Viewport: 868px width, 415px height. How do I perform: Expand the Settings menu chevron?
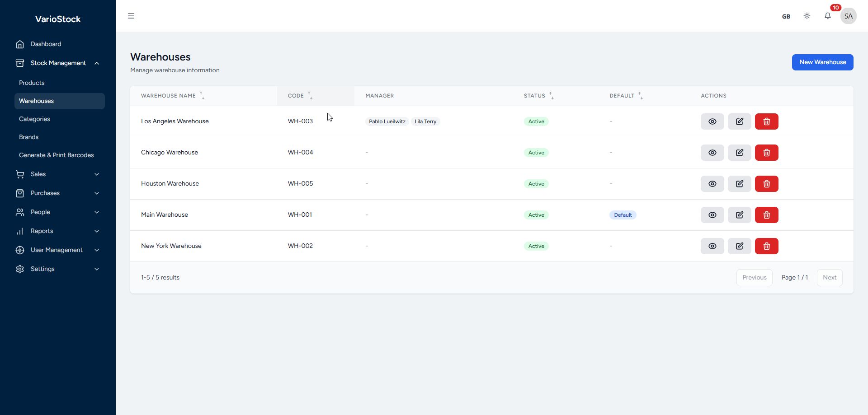97,269
